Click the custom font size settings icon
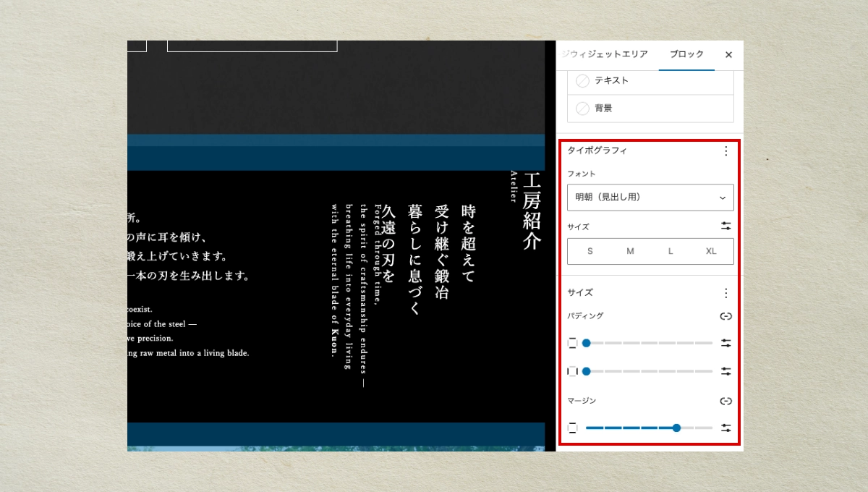The height and width of the screenshot is (492, 868). point(726,226)
